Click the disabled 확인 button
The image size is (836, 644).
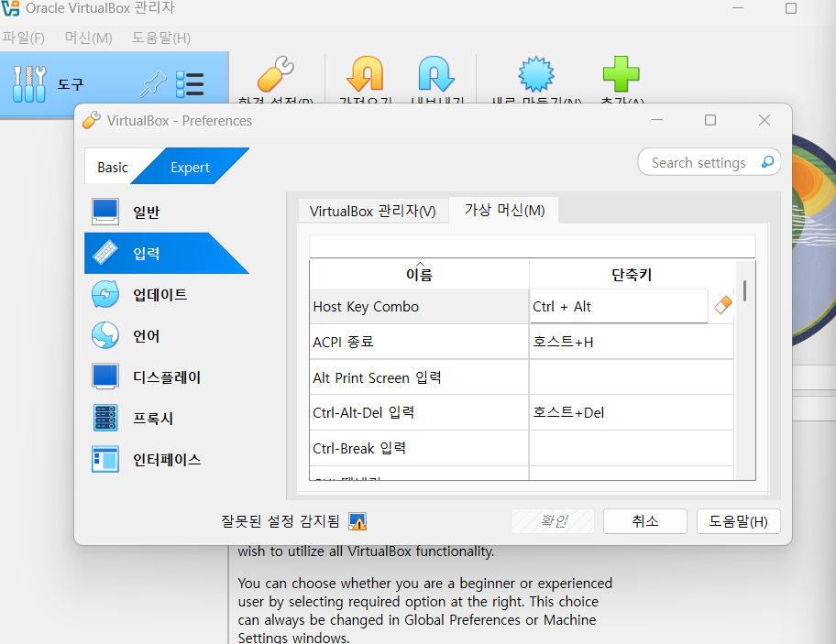point(553,521)
